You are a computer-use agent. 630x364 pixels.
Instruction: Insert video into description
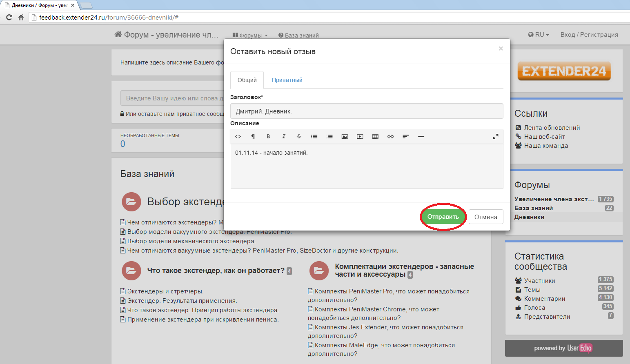point(360,137)
